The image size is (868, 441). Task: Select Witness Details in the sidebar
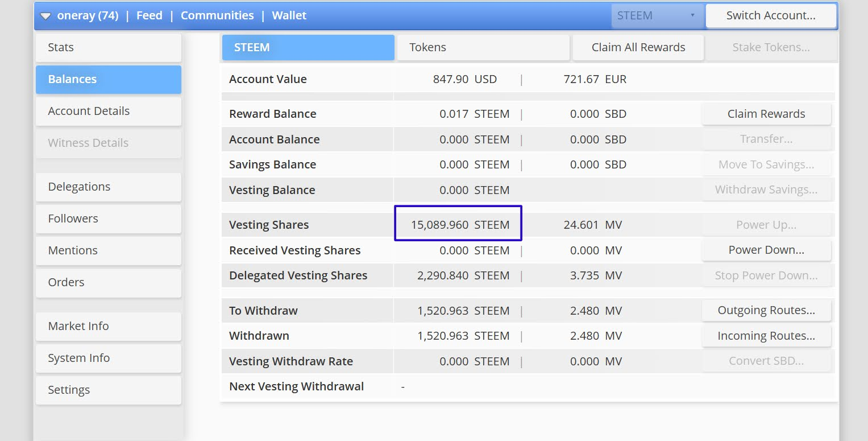coord(109,143)
